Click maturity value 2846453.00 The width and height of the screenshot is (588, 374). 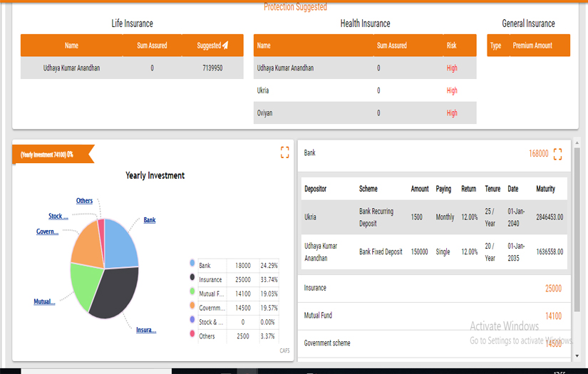coord(550,217)
